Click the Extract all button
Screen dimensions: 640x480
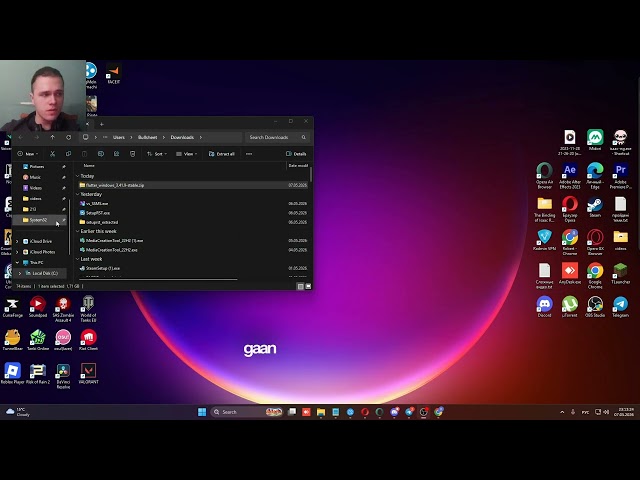[x=222, y=154]
